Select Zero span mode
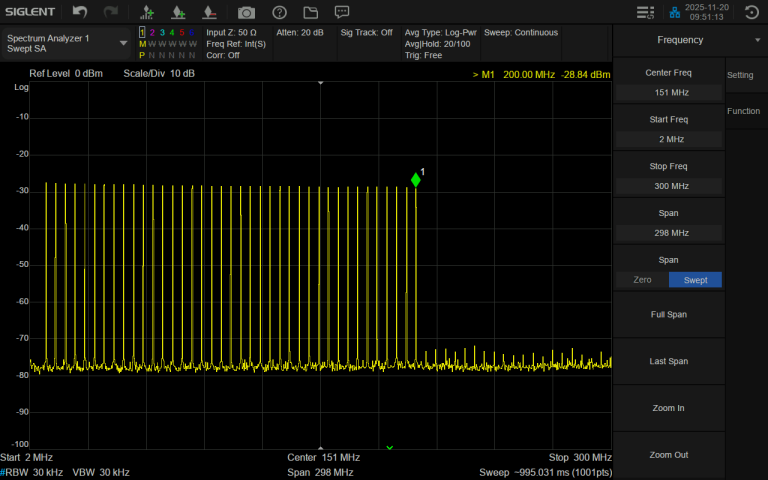This screenshot has height=480, width=768. point(642,280)
